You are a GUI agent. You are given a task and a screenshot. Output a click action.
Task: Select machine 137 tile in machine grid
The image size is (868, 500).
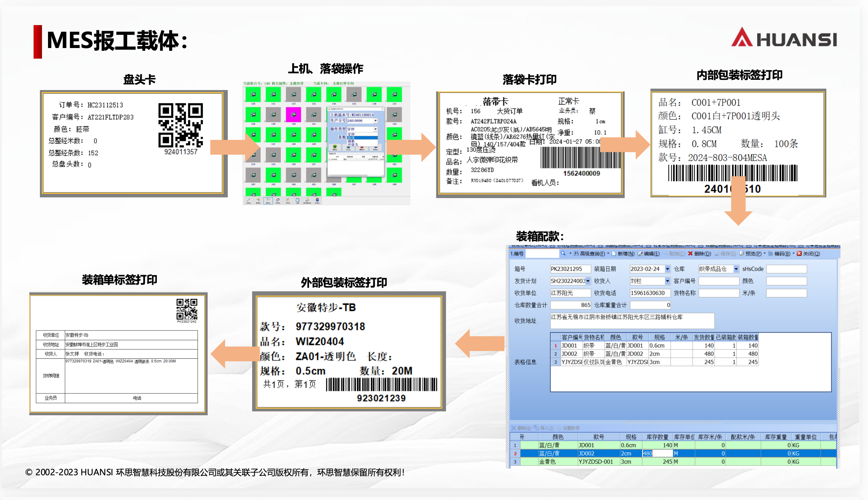394,94
